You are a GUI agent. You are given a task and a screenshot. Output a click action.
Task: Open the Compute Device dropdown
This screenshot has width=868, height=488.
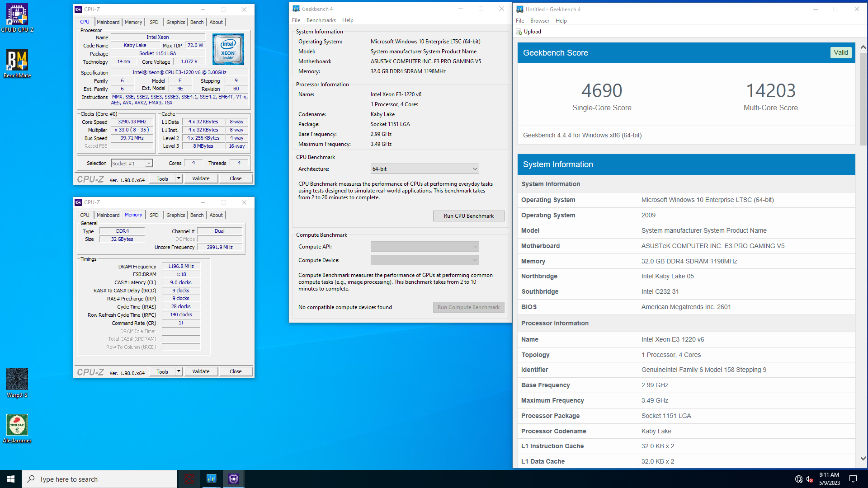point(425,260)
